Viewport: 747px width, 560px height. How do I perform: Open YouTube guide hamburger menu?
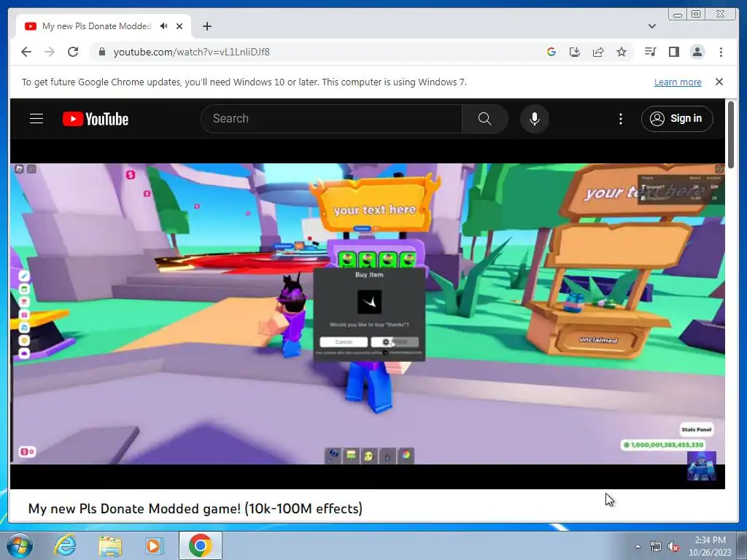tap(36, 119)
